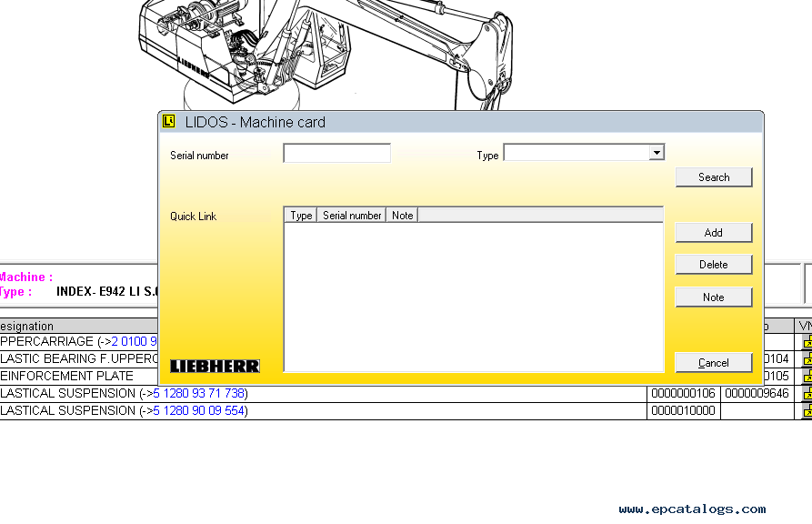Select the 'LASTIC BEARING F.UPPERC' row text

[79, 358]
